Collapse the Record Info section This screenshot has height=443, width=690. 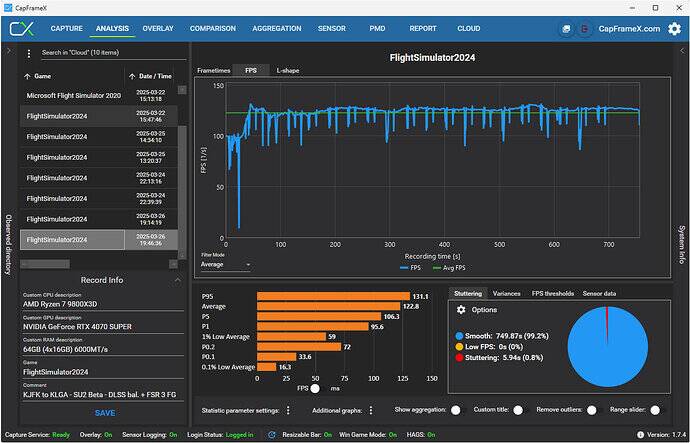click(x=177, y=280)
